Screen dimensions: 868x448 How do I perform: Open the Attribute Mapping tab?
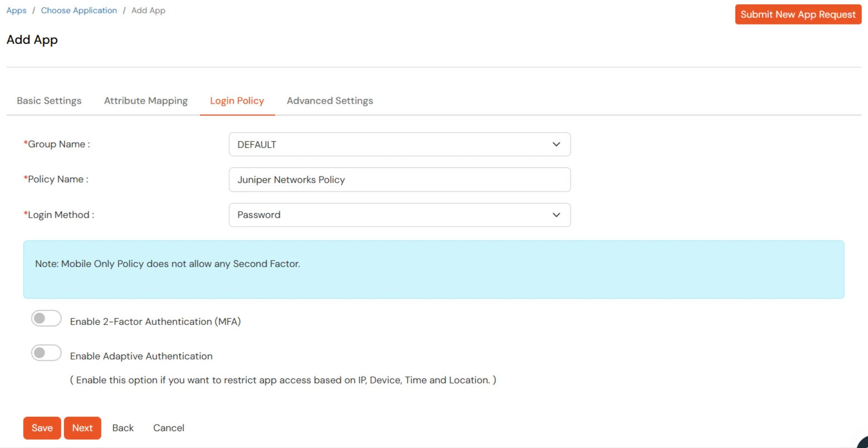click(x=146, y=101)
